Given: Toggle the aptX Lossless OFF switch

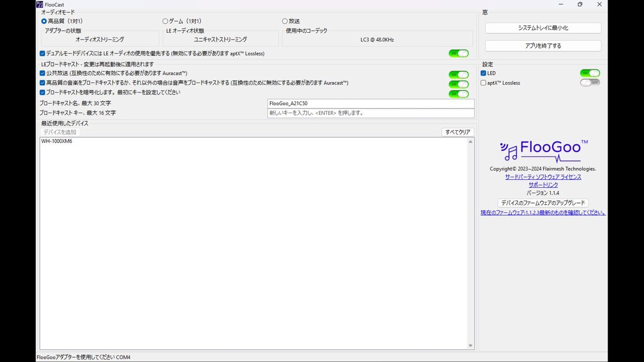Looking at the screenshot, I should pos(590,83).
